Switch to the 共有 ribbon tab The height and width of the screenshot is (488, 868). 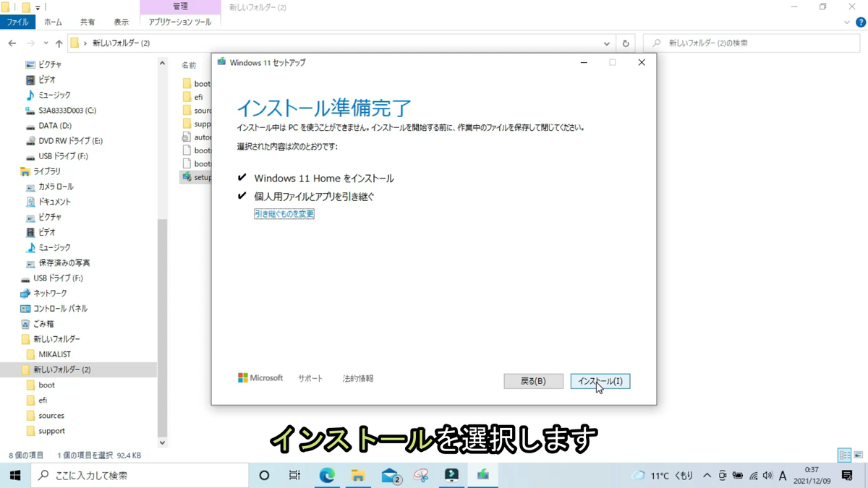(88, 22)
